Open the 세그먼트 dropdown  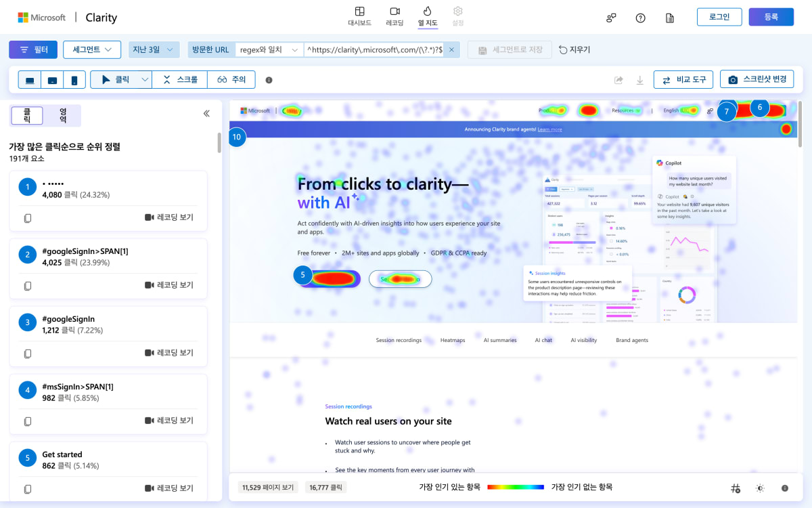click(x=92, y=49)
